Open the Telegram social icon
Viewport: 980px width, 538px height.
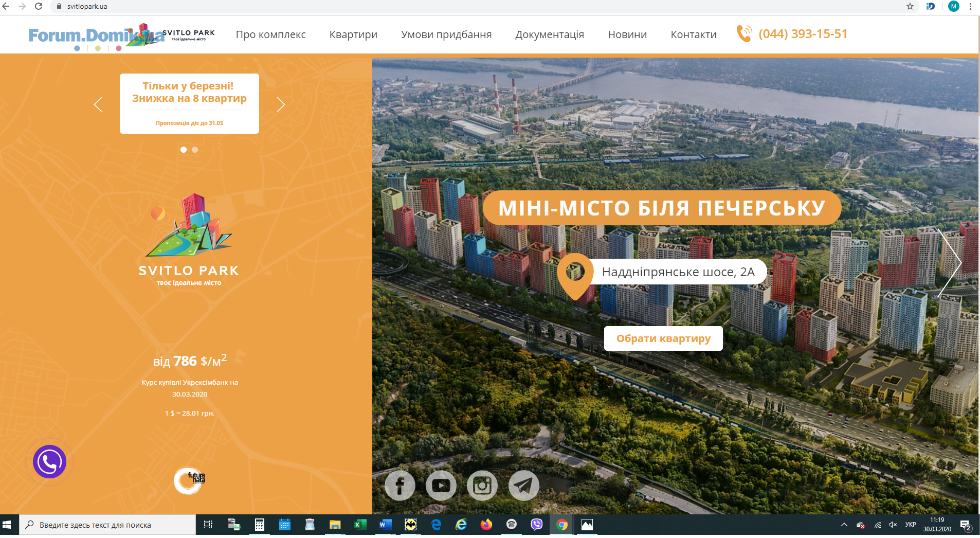tap(524, 486)
